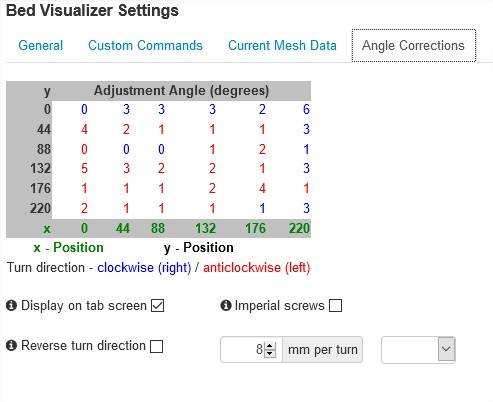
Task: Disable Display on tab screen checkbox
Action: [157, 305]
